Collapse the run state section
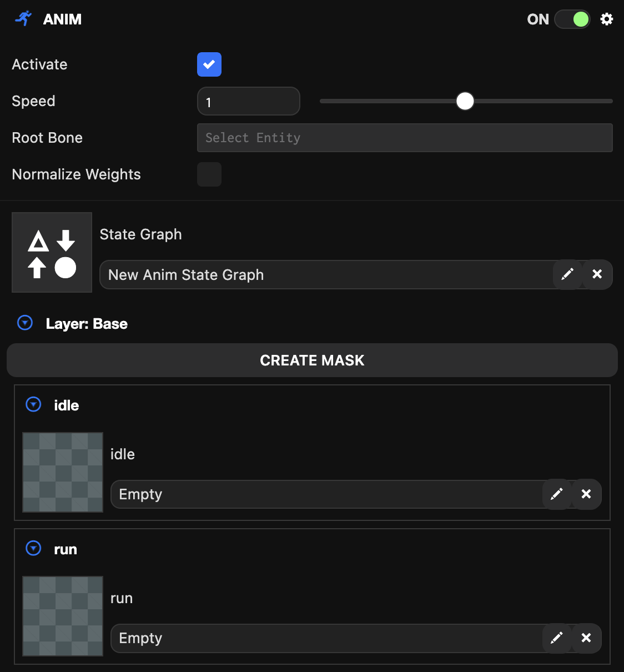Image resolution: width=624 pixels, height=672 pixels. [x=33, y=548]
